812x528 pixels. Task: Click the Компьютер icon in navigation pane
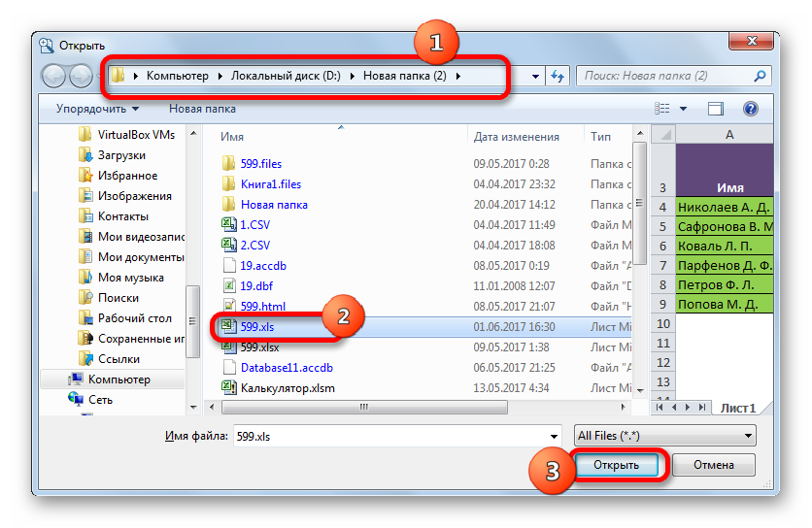tap(75, 379)
